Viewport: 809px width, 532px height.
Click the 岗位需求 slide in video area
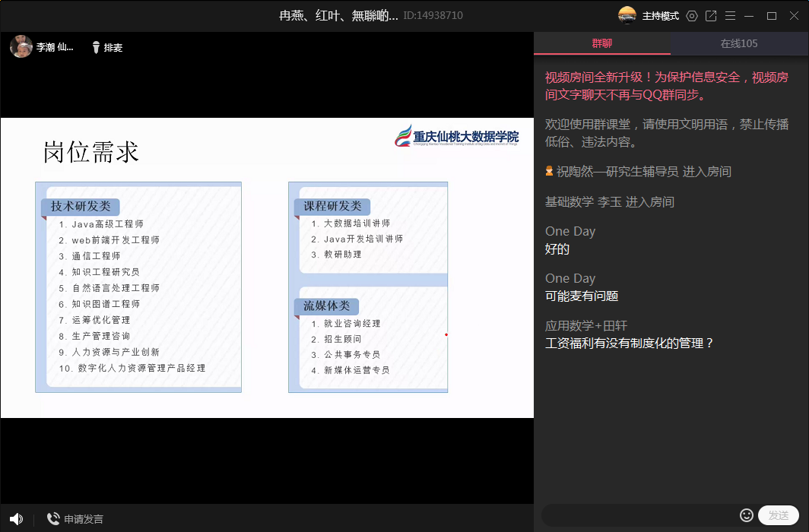coord(266,268)
